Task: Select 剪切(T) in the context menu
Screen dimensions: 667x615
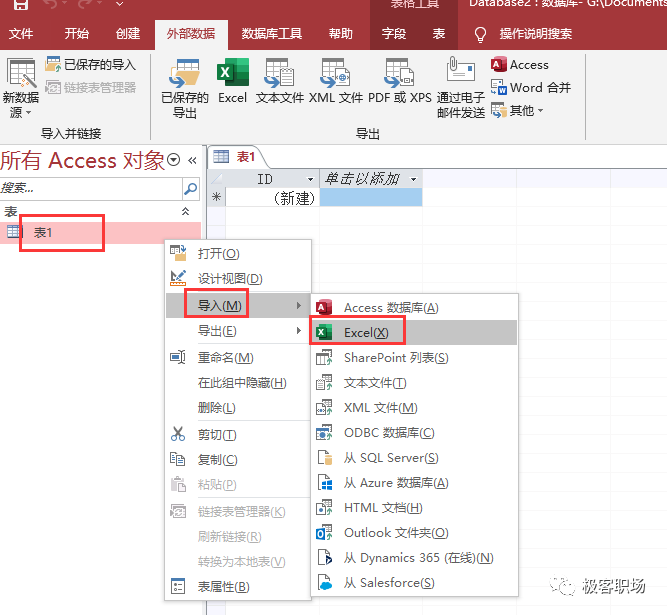Action: point(238,435)
